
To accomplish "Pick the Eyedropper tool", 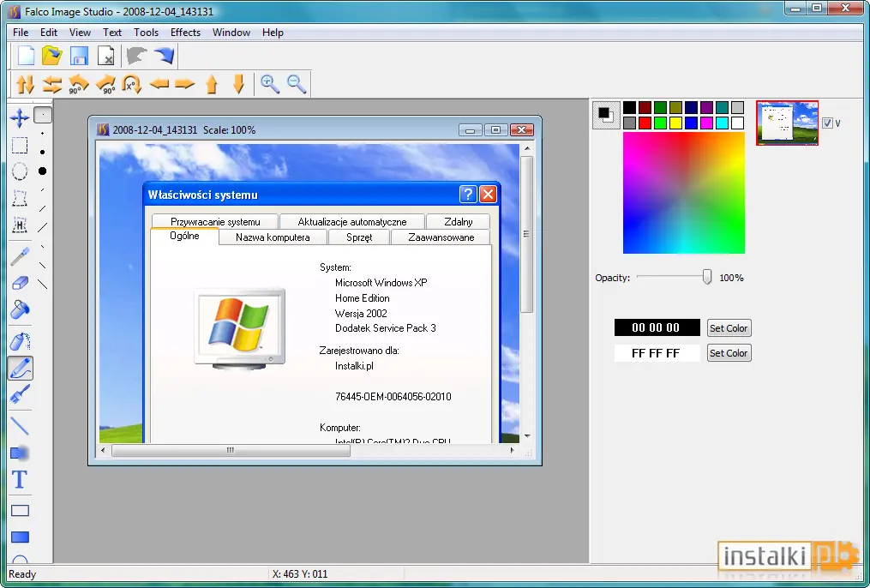I will (20, 257).
